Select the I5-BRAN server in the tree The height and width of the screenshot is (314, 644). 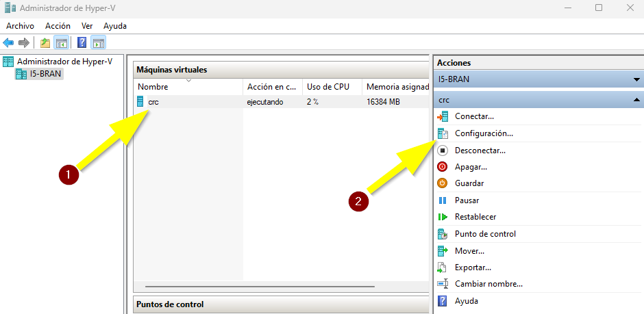45,74
